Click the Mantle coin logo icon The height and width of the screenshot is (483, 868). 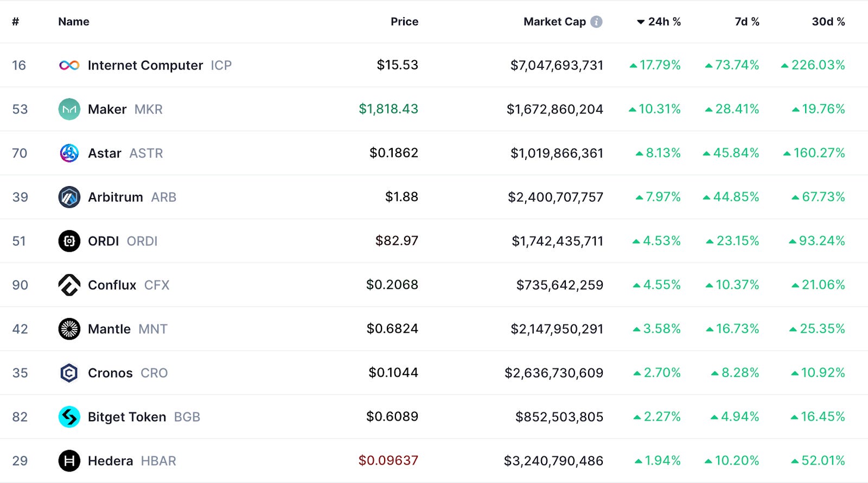pos(69,329)
